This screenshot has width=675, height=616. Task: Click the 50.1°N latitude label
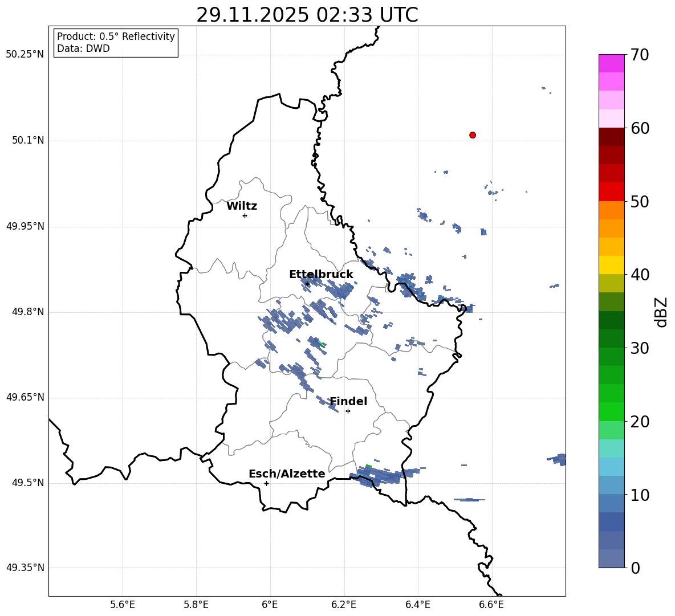click(x=28, y=140)
